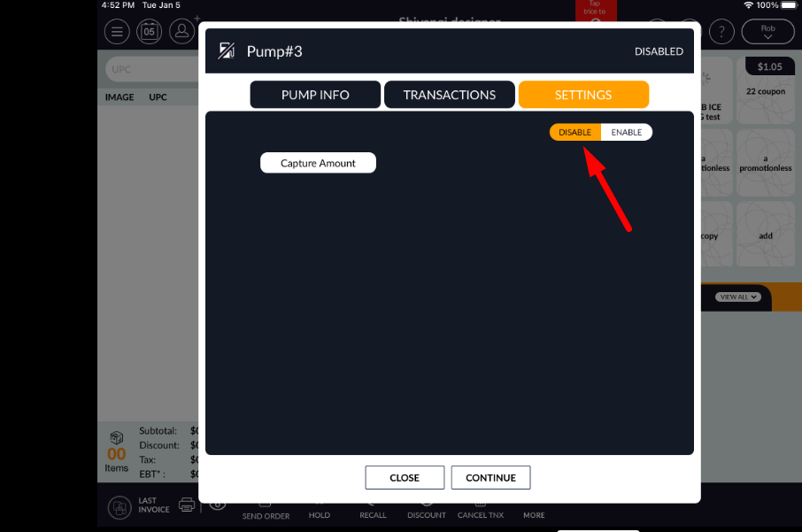802x532 pixels.
Task: Open the hamburger menu icon
Action: tap(117, 33)
